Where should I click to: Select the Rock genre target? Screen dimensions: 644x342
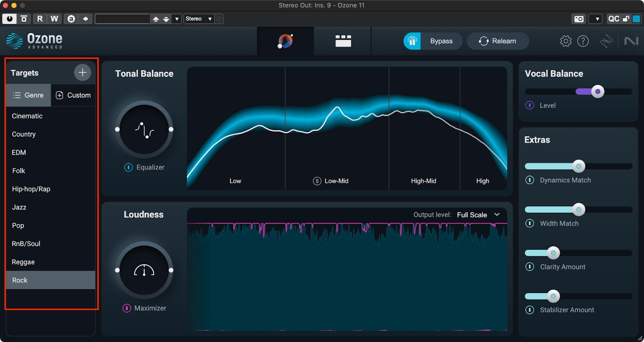[51, 280]
